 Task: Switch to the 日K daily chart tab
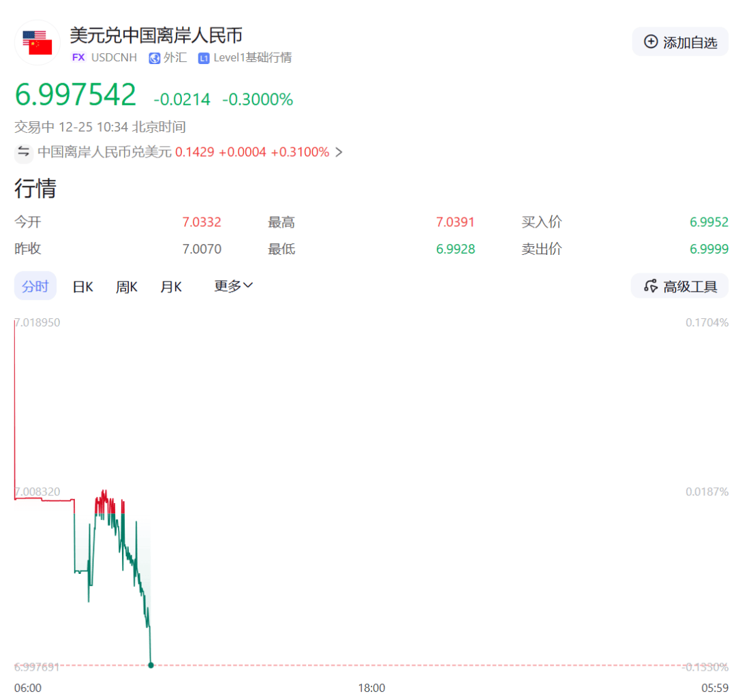82,286
